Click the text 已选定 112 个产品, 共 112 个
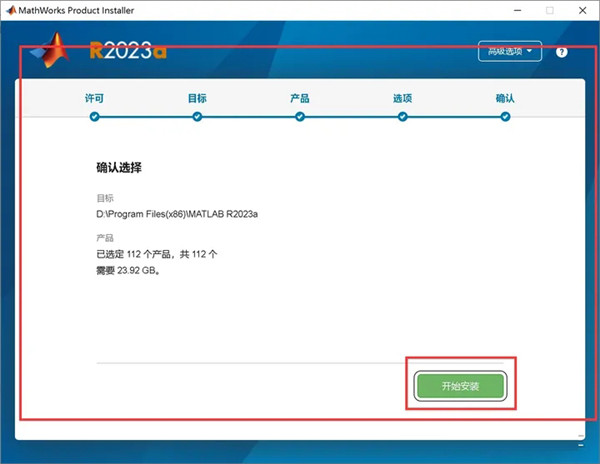The image size is (600, 464). pyautogui.click(x=157, y=254)
